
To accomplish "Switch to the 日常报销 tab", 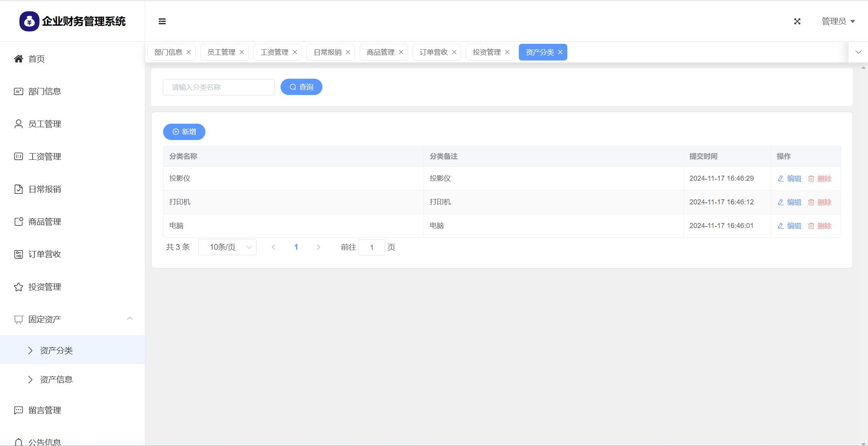I will click(327, 52).
